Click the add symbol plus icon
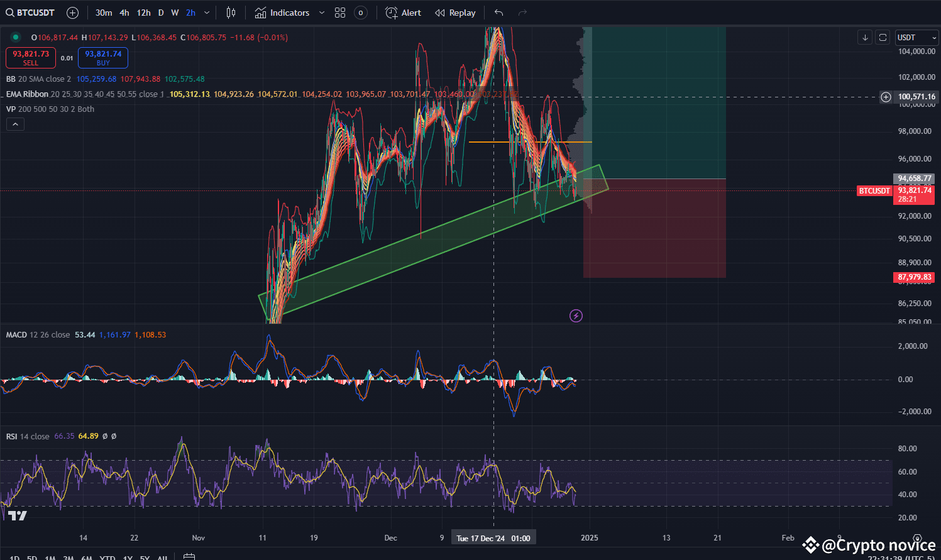The width and height of the screenshot is (941, 560). coord(72,13)
